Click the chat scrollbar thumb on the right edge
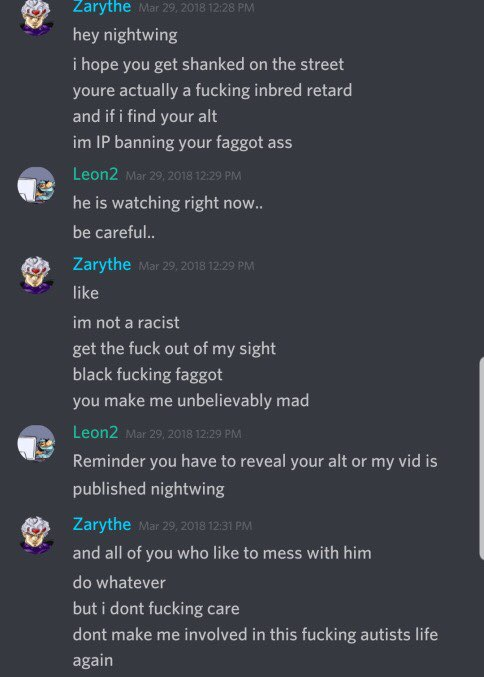The height and width of the screenshot is (677, 484). (x=481, y=458)
